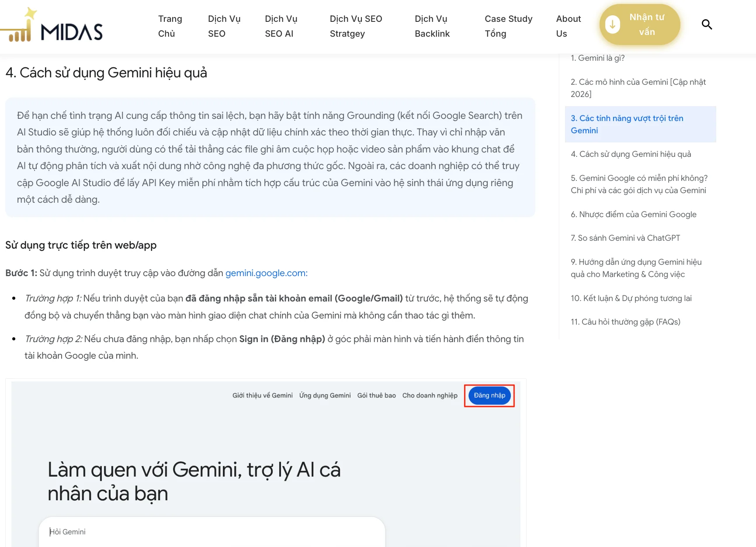Click the down-arrow icon in Nhận tư vấn
The height and width of the screenshot is (547, 756).
point(612,24)
